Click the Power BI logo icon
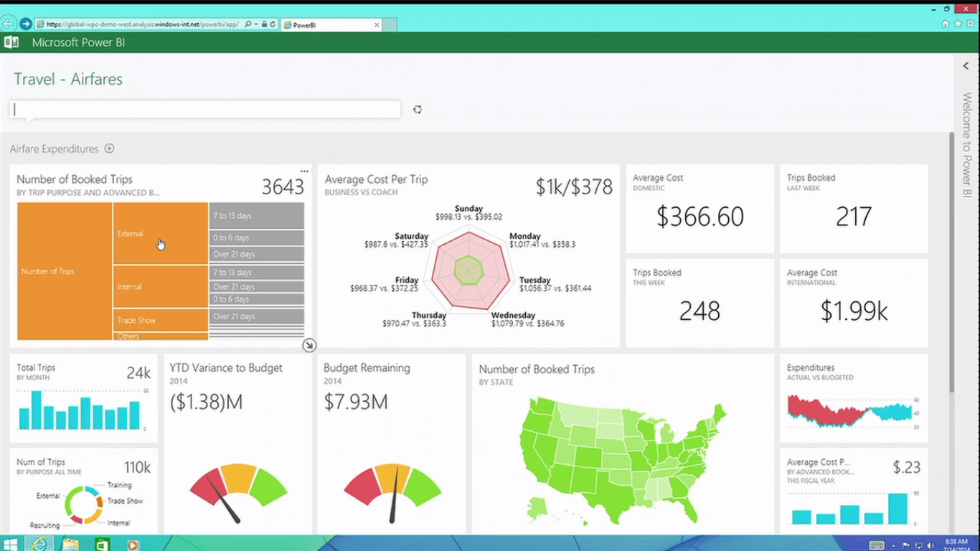The image size is (980, 551). tap(11, 42)
